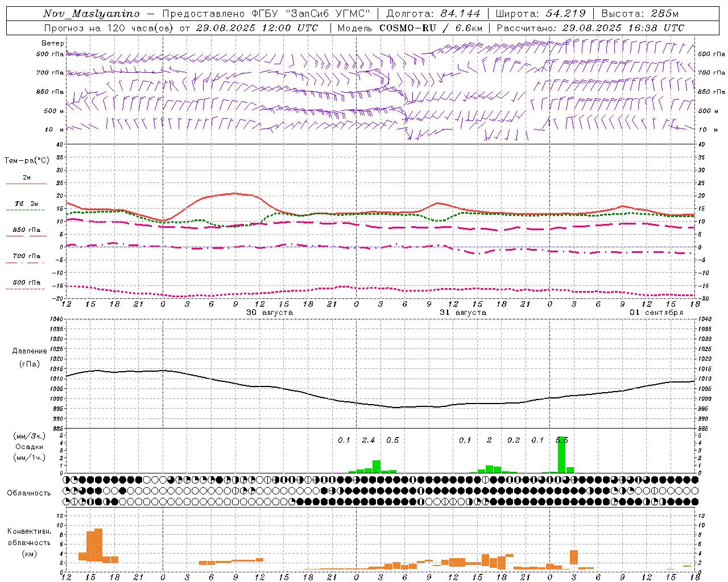Image resolution: width=728 pixels, height=582 pixels.
Task: Click the 500 гПа temperature legend label
Action: 27,282
